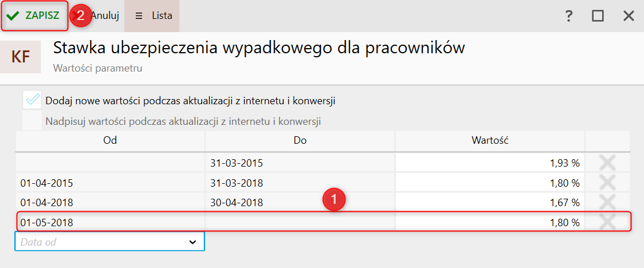The image size is (644, 268).
Task: Select the 1,80 % value for 01-05-2018
Action: [490, 223]
